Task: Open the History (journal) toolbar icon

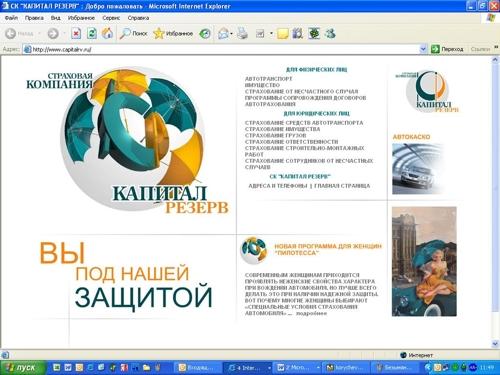Action: (205, 33)
